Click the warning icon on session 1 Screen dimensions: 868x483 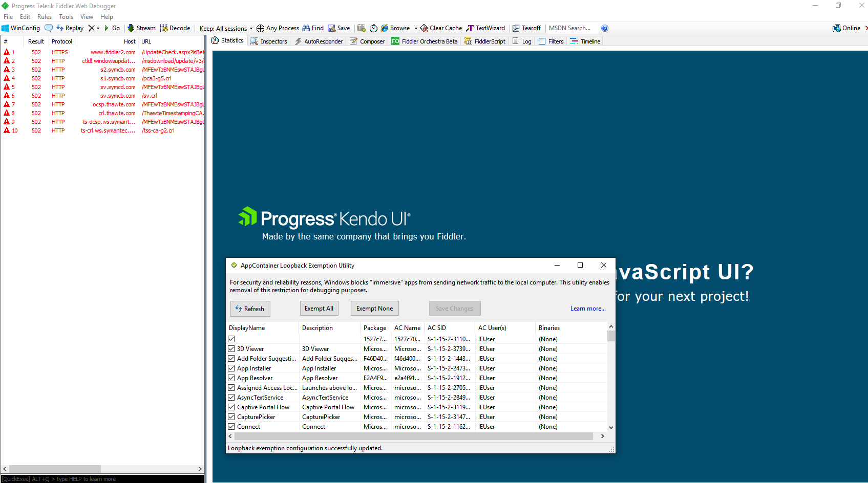pyautogui.click(x=7, y=52)
